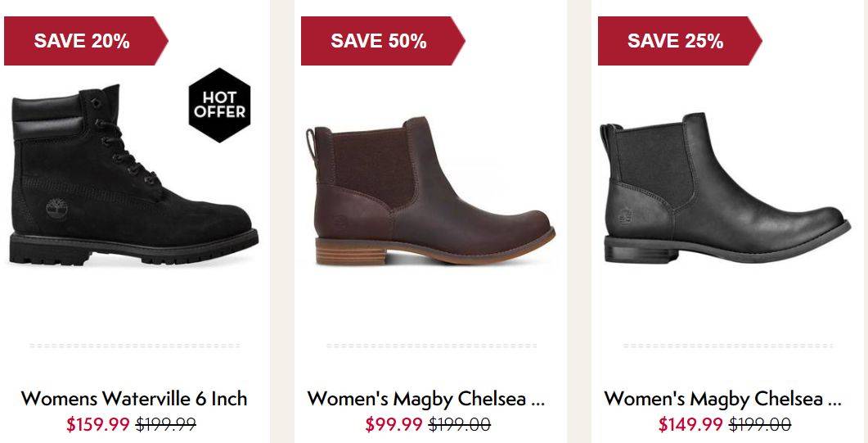Click the crossed-out $199.00 price beside $149.99
The width and height of the screenshot is (868, 443).
coord(760,424)
